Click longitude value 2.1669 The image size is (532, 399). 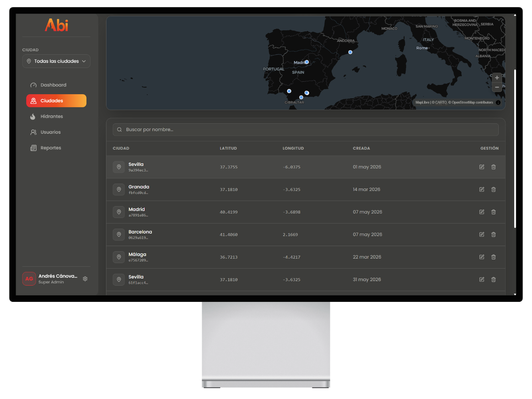pos(290,235)
